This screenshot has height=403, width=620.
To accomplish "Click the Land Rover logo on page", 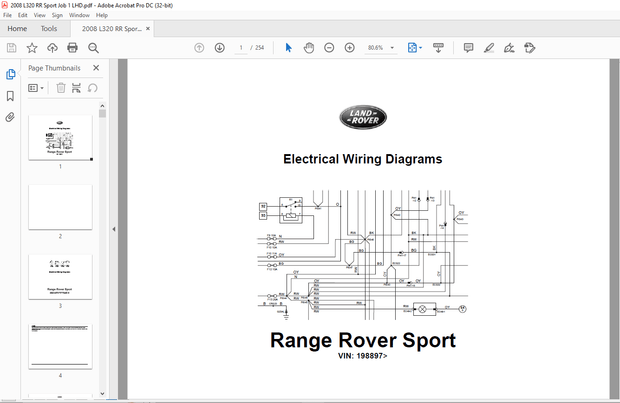I will coord(363,117).
